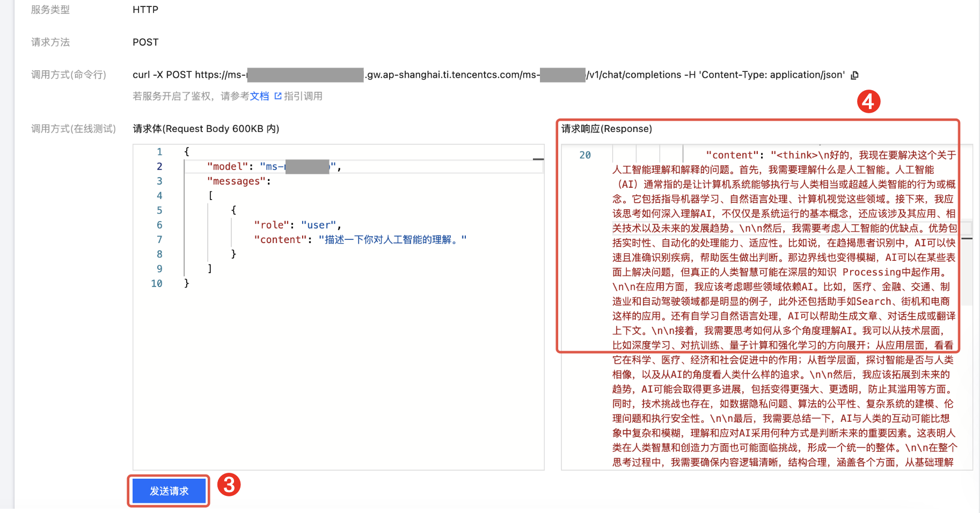The height and width of the screenshot is (513, 980).
Task: Click the copy icon after the curl command
Action: coord(855,75)
